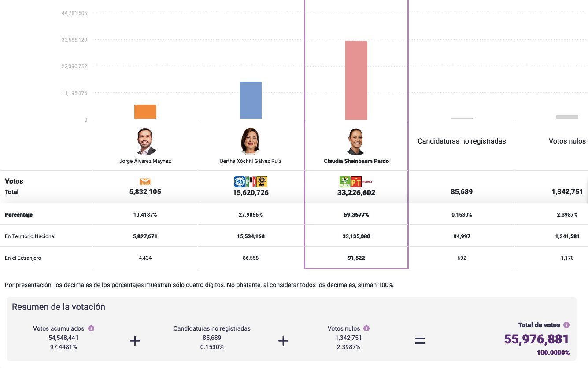Open Jorge Álvarez Máynez's photo
588x368 pixels.
pyautogui.click(x=145, y=141)
